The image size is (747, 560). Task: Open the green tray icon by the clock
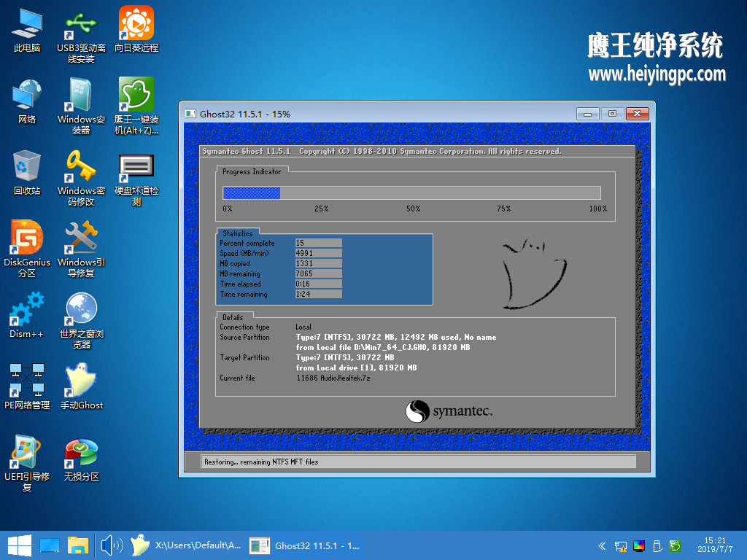(675, 546)
